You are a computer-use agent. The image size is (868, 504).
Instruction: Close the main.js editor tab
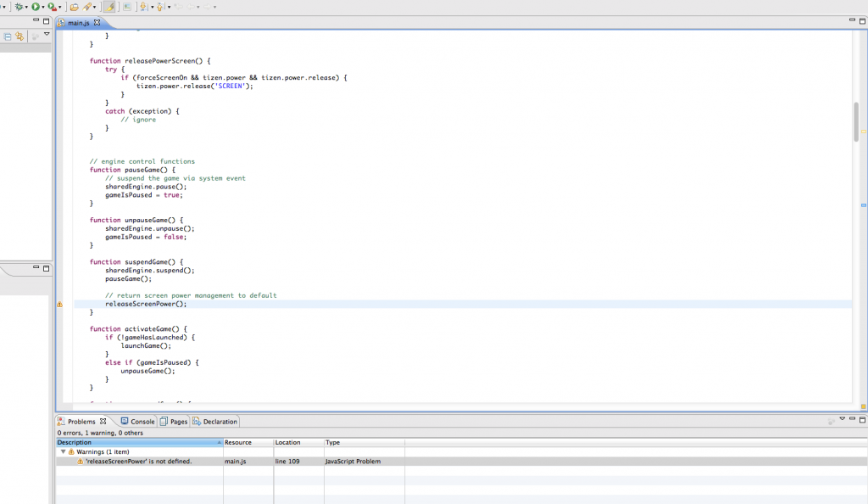(97, 23)
